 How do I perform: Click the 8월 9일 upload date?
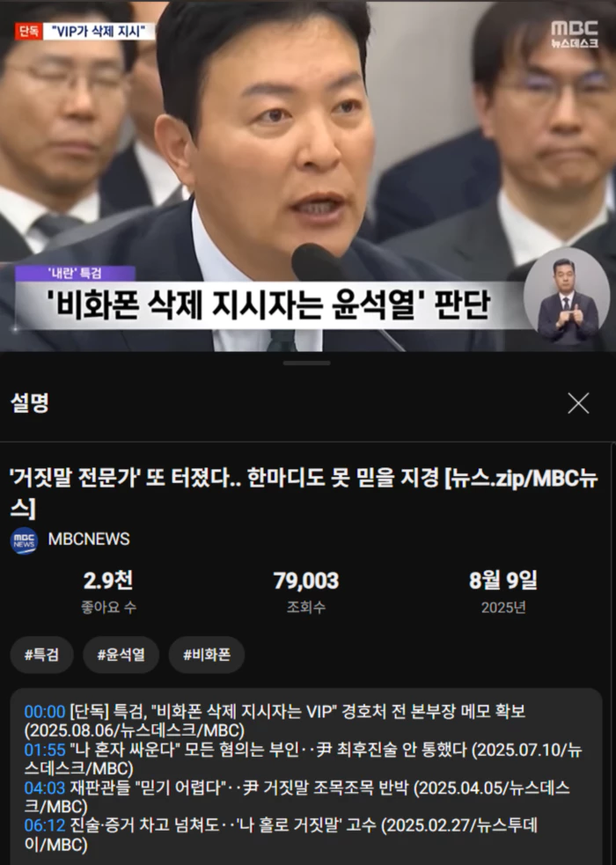point(503,581)
